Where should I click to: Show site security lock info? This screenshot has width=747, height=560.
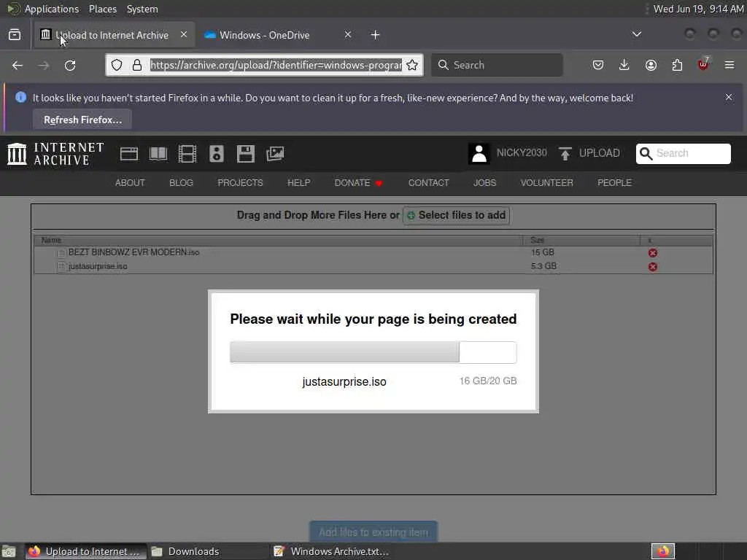coord(137,65)
